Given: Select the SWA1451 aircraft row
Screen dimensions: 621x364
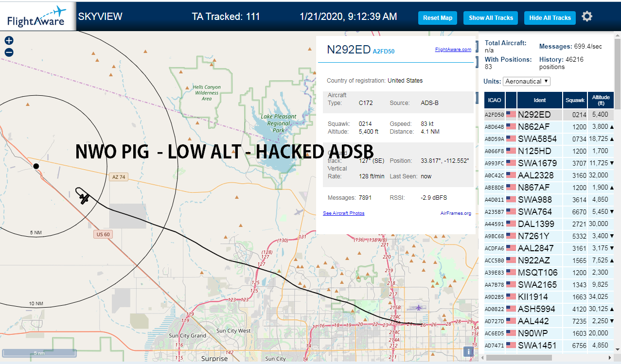Looking at the screenshot, I should click(x=550, y=346).
